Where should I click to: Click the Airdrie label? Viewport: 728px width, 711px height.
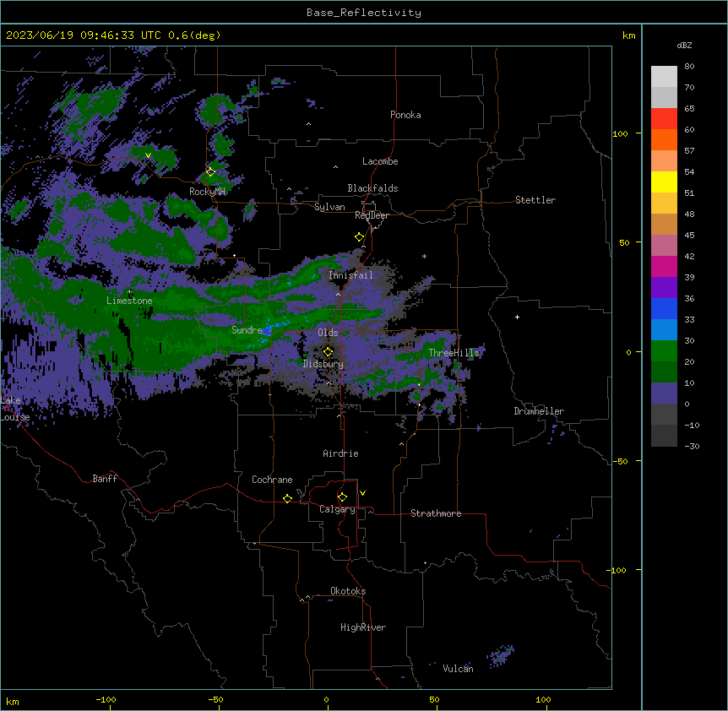340,453
